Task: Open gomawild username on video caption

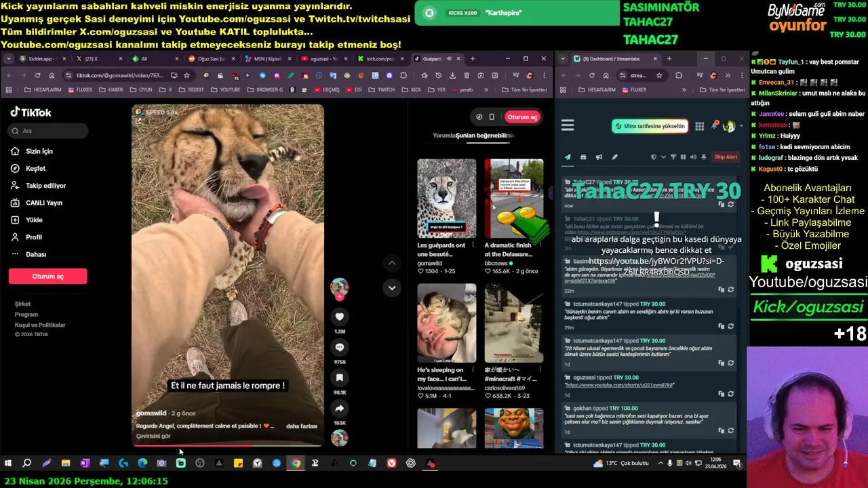Action: click(151, 413)
